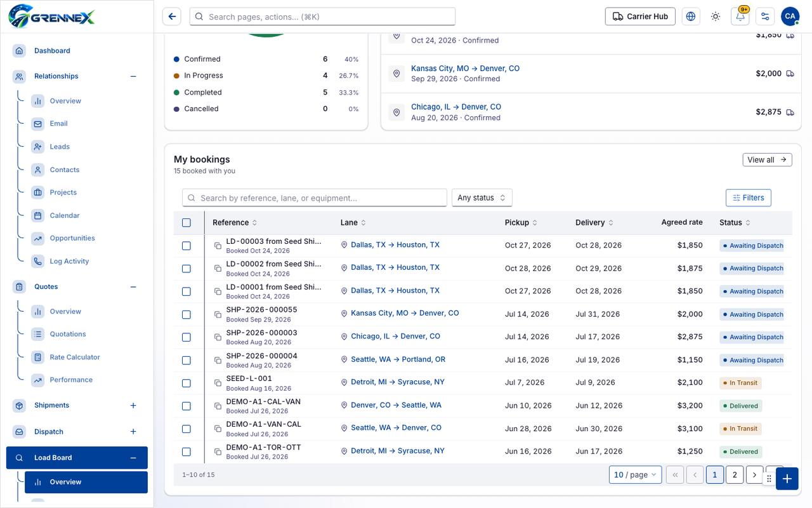Collapse the Quotes section
812x508 pixels.
(x=133, y=287)
